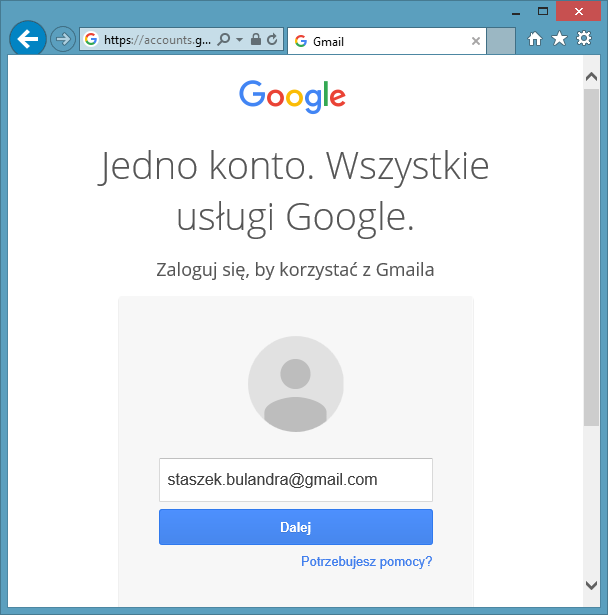Open the Tools gear menu

point(584,39)
